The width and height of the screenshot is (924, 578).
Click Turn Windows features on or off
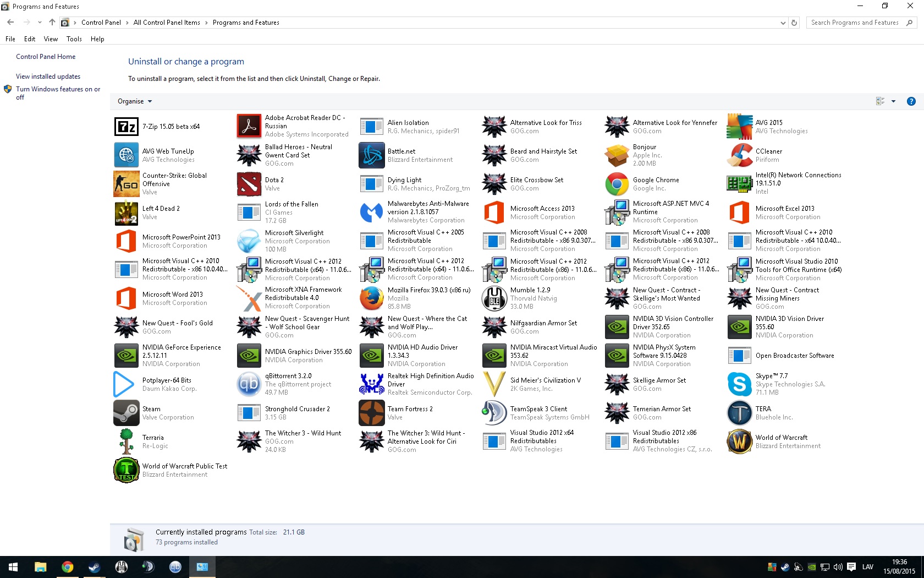(58, 93)
